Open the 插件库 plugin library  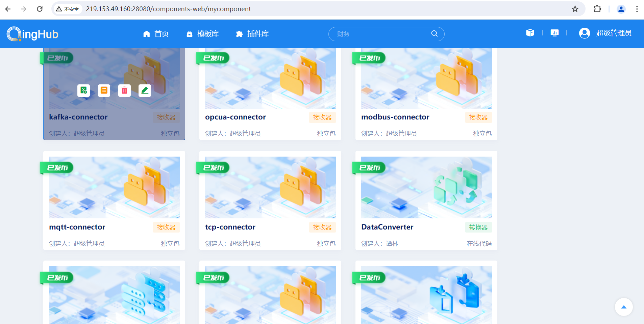[252, 34]
